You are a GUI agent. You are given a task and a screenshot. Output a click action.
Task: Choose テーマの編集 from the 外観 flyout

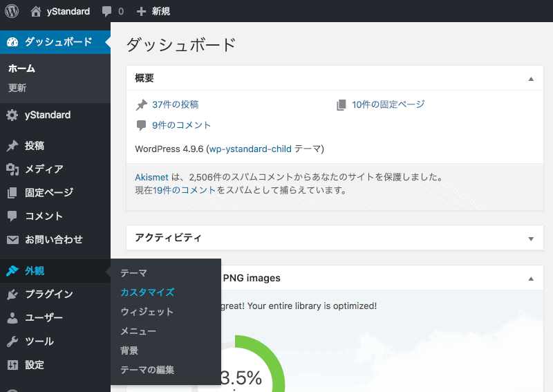pyautogui.click(x=147, y=370)
